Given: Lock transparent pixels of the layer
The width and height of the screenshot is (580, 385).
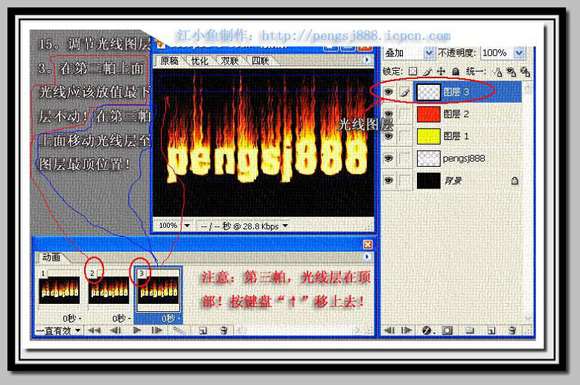Looking at the screenshot, I should pos(413,71).
